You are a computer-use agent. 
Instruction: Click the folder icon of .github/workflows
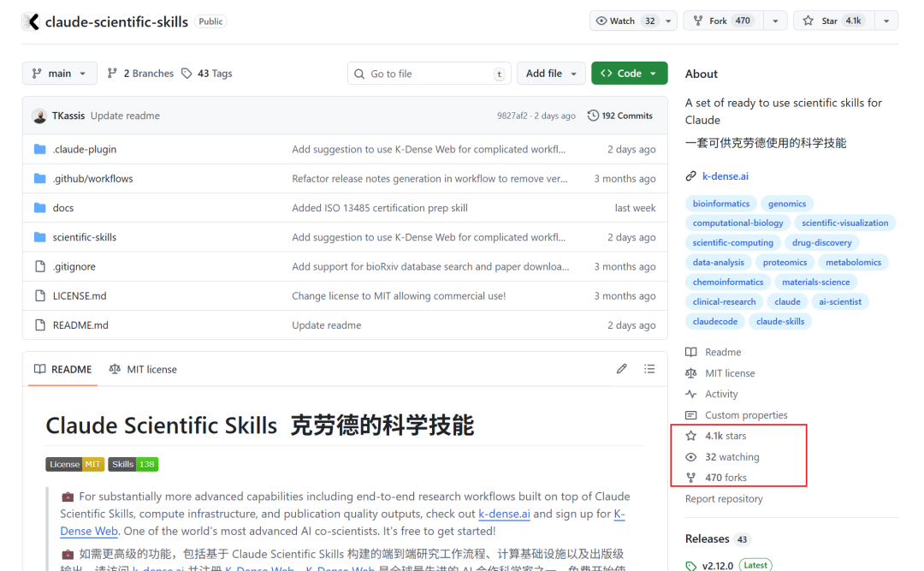pos(39,178)
